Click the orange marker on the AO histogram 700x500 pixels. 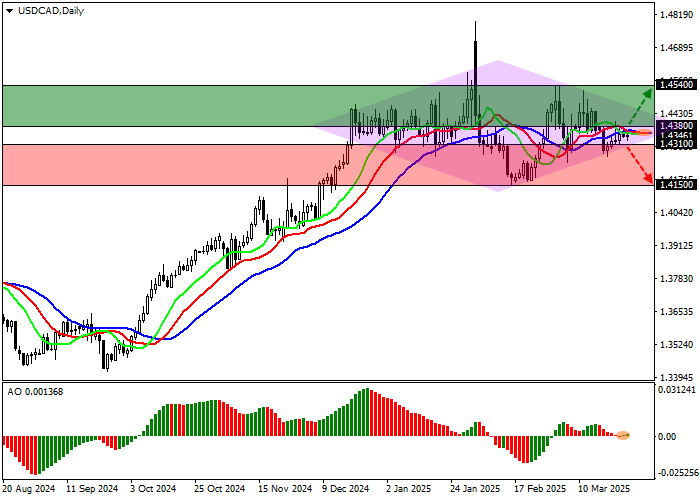[x=623, y=435]
